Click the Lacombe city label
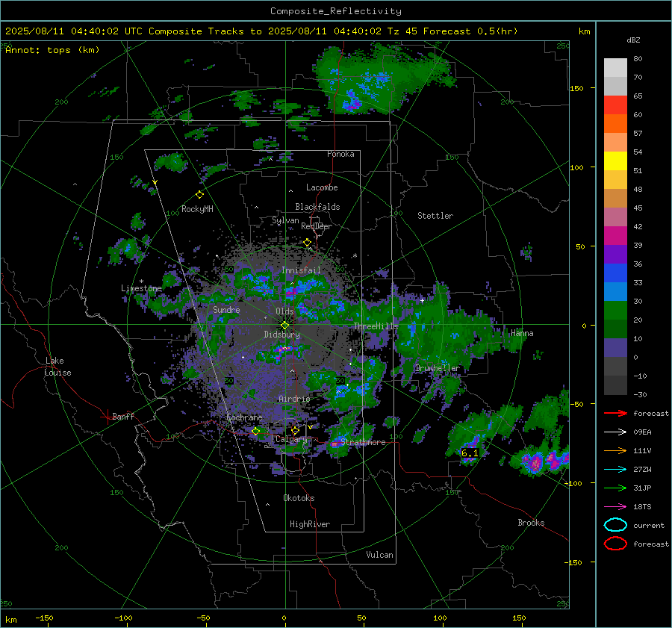Screen dimensions: 672x628 (322, 187)
